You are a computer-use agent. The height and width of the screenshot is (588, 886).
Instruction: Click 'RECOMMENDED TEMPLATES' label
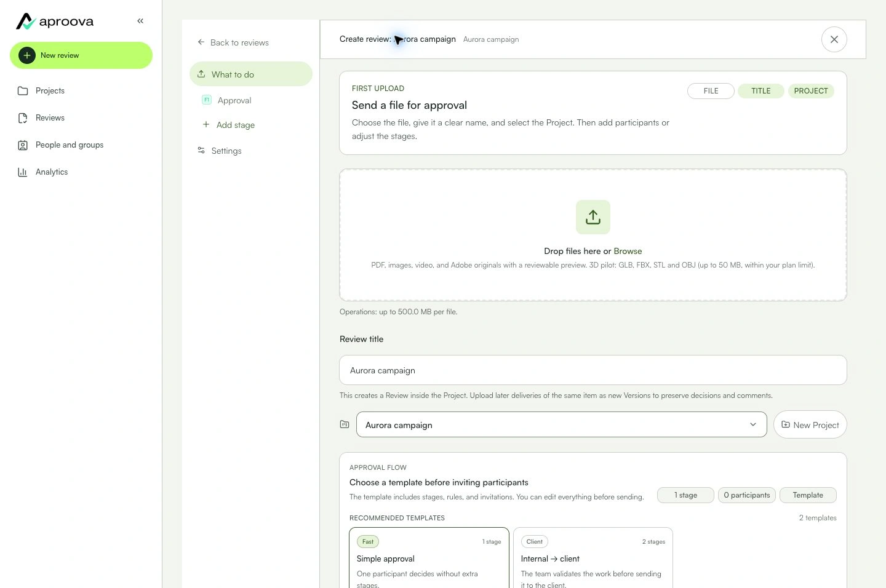click(x=397, y=518)
